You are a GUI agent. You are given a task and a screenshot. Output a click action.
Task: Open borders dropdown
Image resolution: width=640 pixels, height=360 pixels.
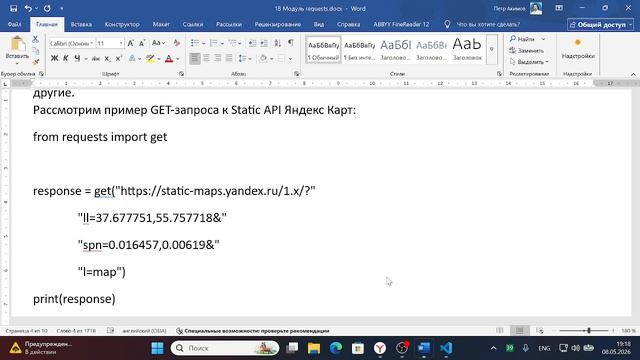click(290, 59)
